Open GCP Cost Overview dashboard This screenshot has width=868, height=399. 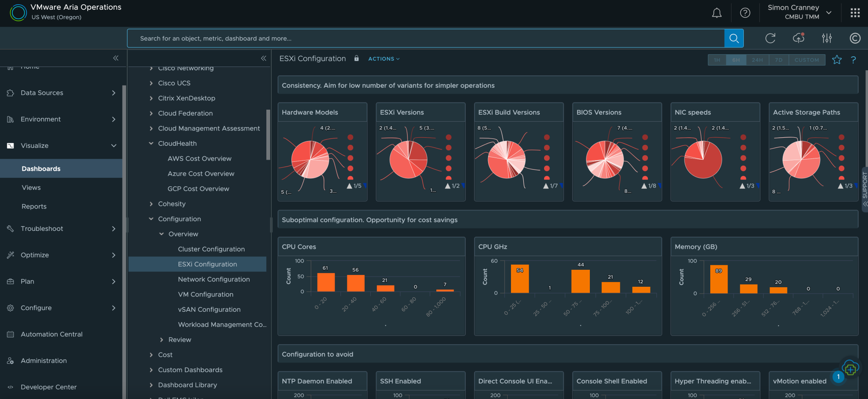coord(198,189)
